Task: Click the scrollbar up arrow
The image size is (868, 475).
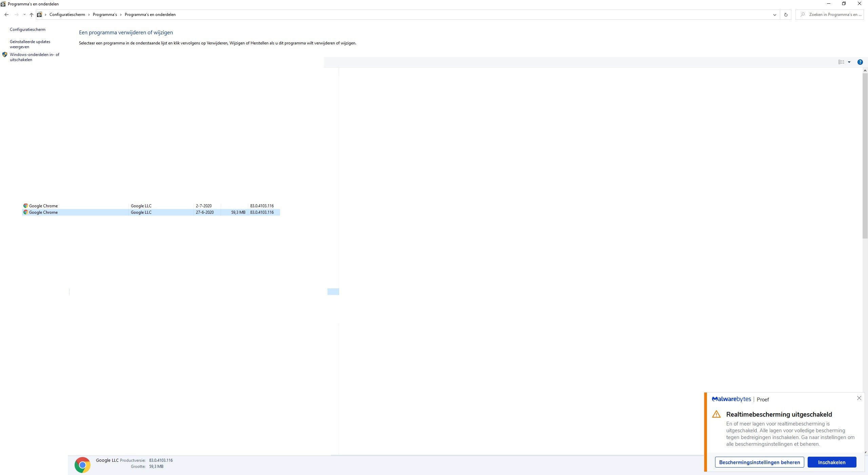Action: tap(865, 70)
